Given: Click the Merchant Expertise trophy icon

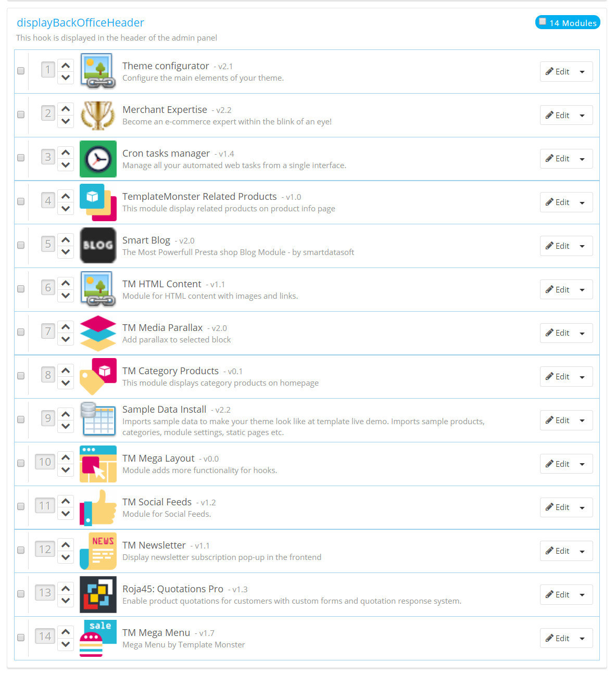Looking at the screenshot, I should point(98,116).
